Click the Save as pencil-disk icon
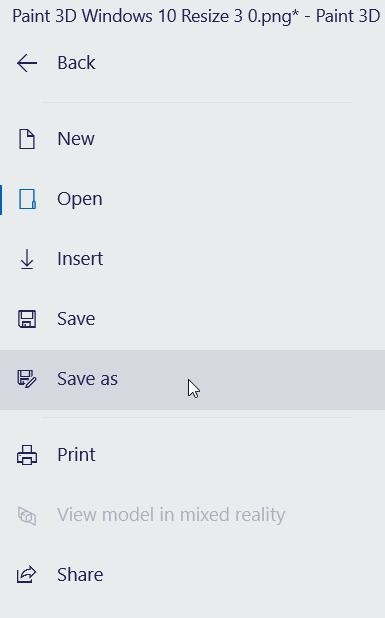Image resolution: width=385 pixels, height=618 pixels. tap(27, 379)
